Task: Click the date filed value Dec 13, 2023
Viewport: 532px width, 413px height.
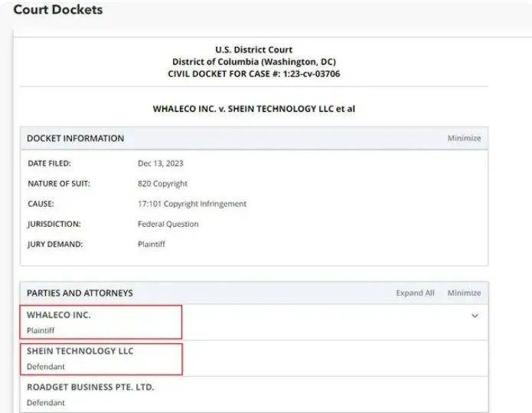Action: pos(161,163)
